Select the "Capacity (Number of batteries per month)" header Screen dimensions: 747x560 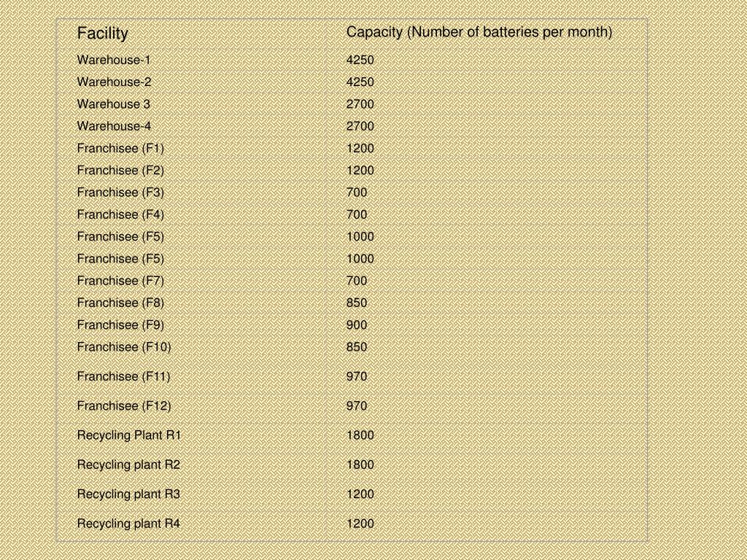click(479, 32)
